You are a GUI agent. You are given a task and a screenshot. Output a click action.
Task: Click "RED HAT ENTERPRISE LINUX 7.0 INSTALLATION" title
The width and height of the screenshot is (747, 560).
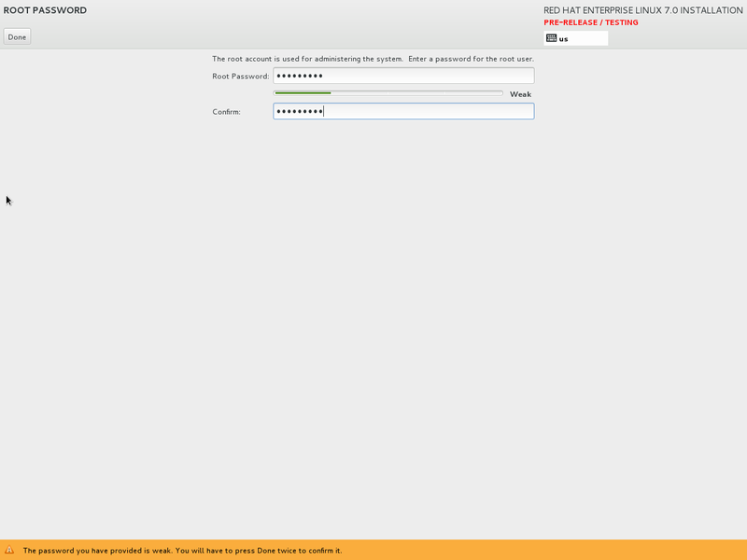(643, 10)
